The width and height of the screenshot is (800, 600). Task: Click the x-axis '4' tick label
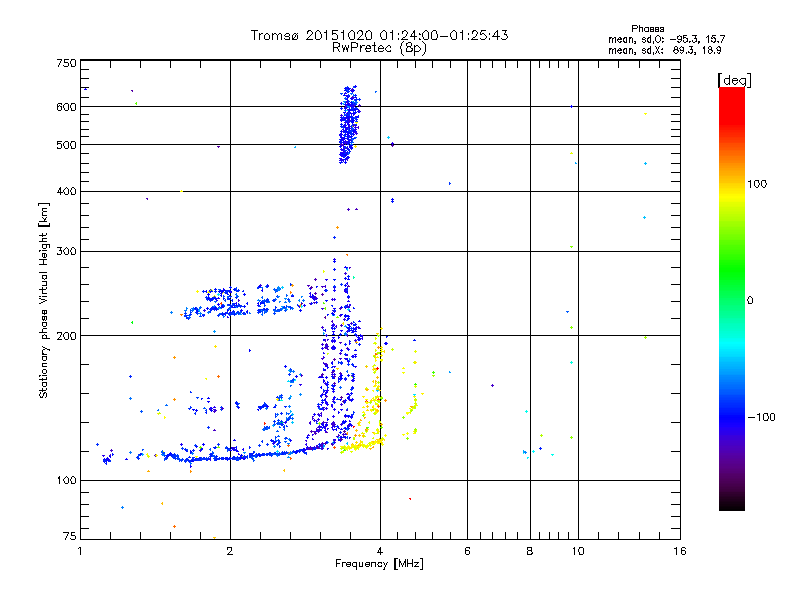click(380, 551)
